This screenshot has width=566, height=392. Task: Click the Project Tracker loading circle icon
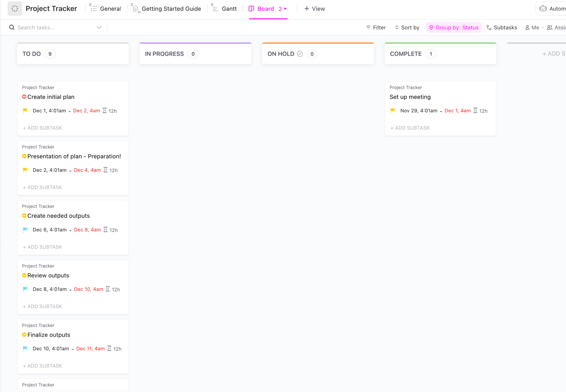[x=15, y=9]
